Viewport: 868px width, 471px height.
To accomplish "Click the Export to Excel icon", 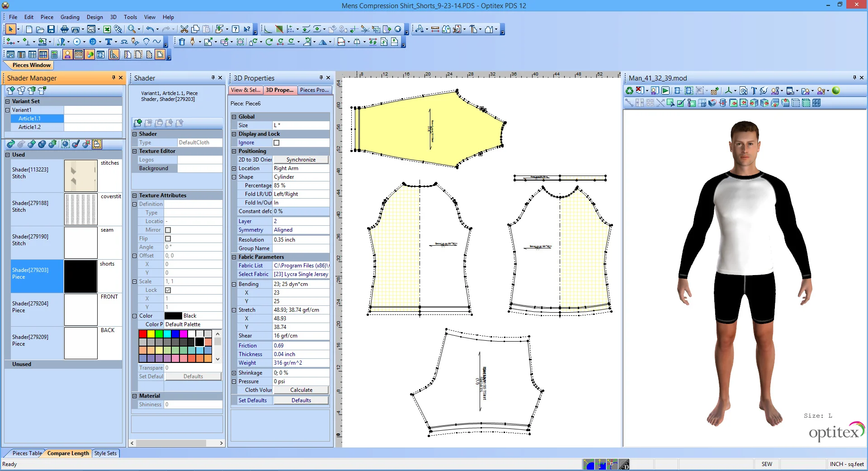I will click(x=107, y=29).
